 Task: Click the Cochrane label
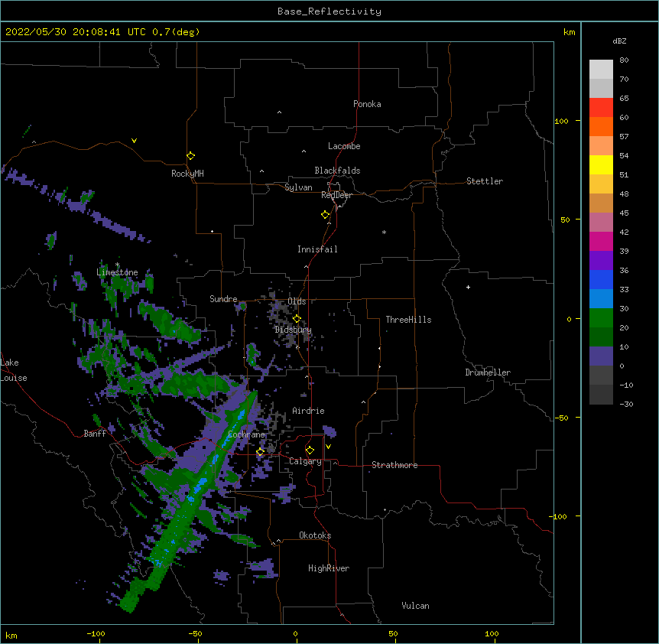246,434
